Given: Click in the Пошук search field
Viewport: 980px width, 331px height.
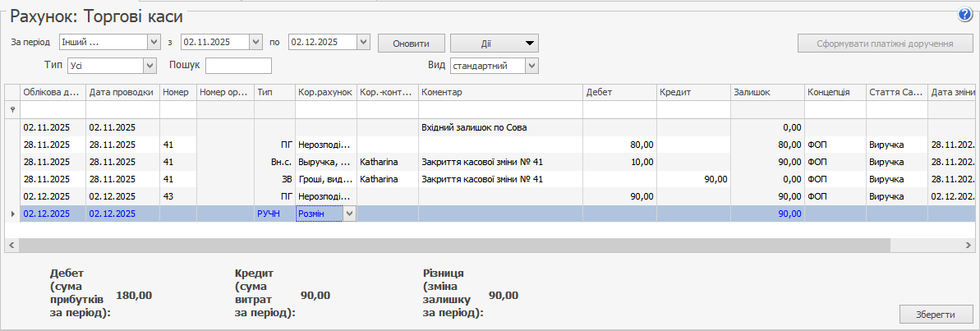Looking at the screenshot, I should click(238, 66).
